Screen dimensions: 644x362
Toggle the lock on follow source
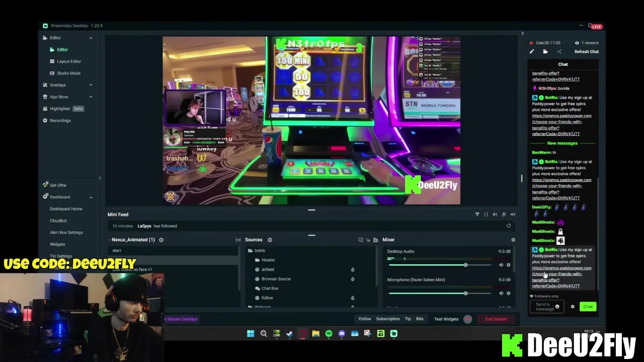[352, 298]
